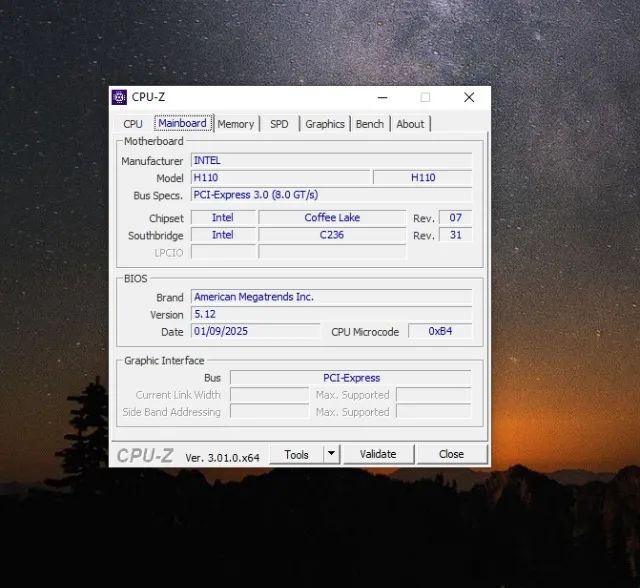
Task: Click the right Model field H110
Action: 423,178
